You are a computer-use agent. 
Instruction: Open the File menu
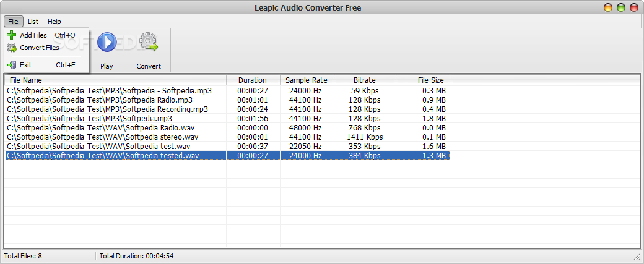coord(14,22)
